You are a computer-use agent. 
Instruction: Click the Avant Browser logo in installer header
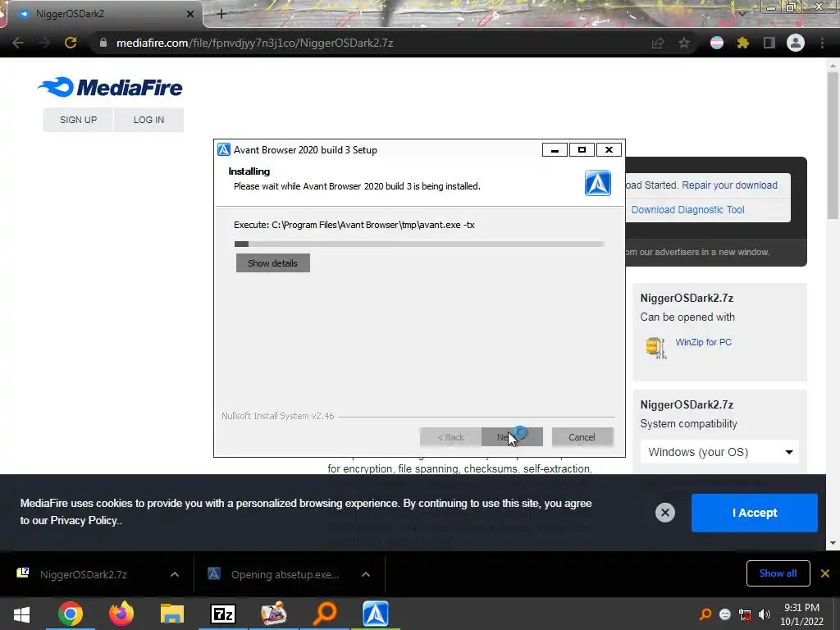pyautogui.click(x=598, y=183)
